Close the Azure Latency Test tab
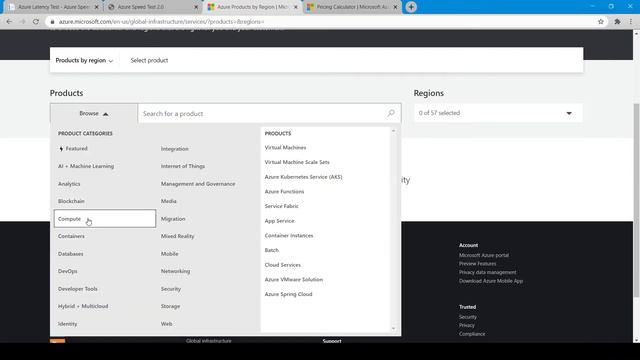Viewport: 640px width, 360px height. tap(97, 7)
